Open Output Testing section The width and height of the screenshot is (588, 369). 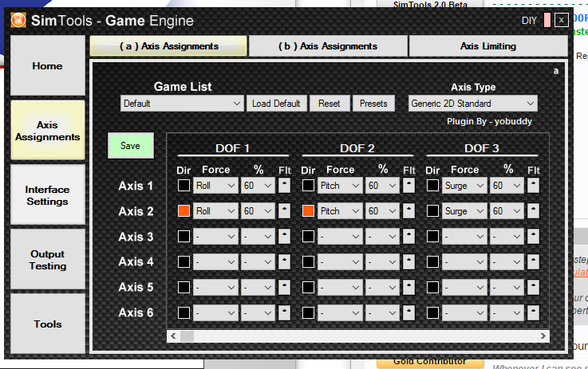[48, 260]
